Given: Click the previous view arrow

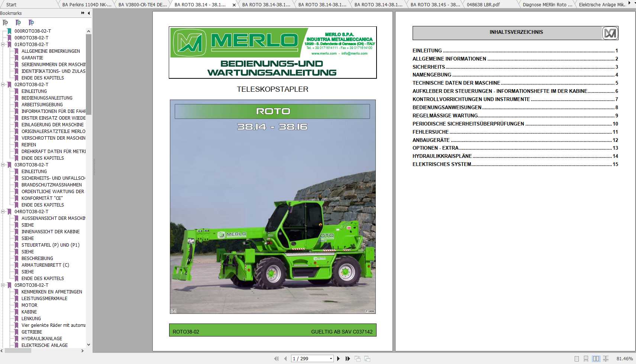Looking at the screenshot, I should pos(358,358).
